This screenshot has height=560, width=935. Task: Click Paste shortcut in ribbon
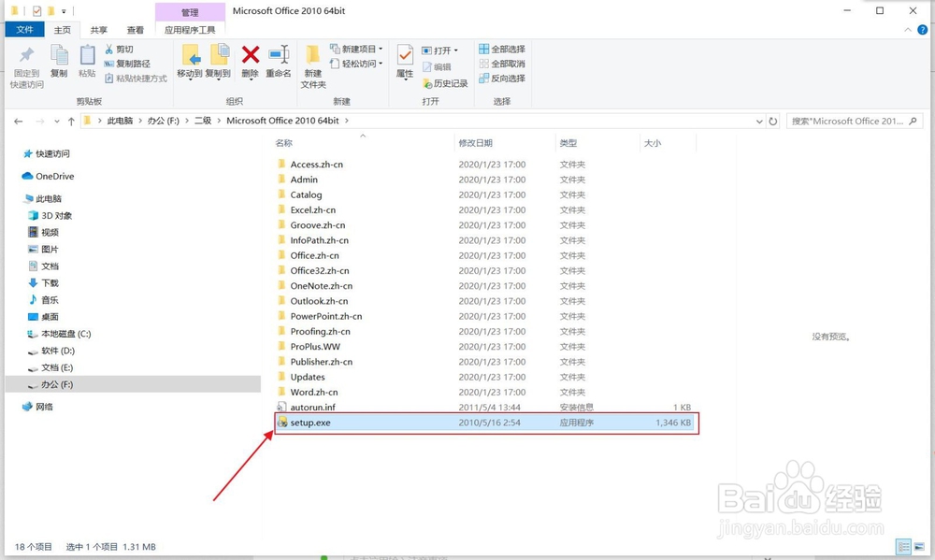(x=136, y=79)
